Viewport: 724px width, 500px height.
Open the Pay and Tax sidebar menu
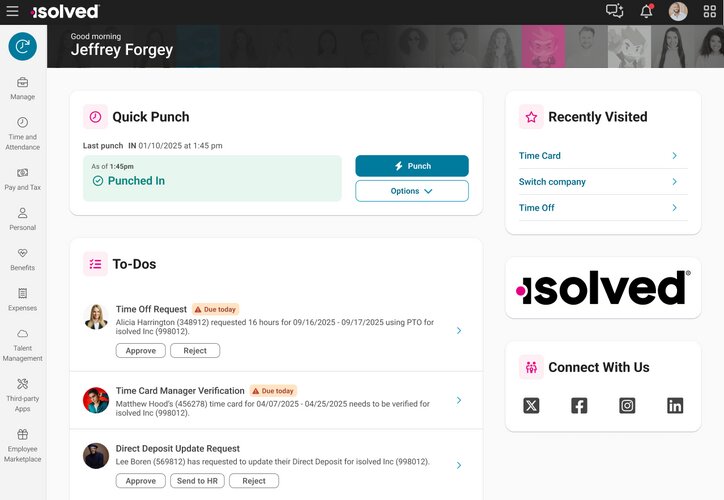click(22, 178)
